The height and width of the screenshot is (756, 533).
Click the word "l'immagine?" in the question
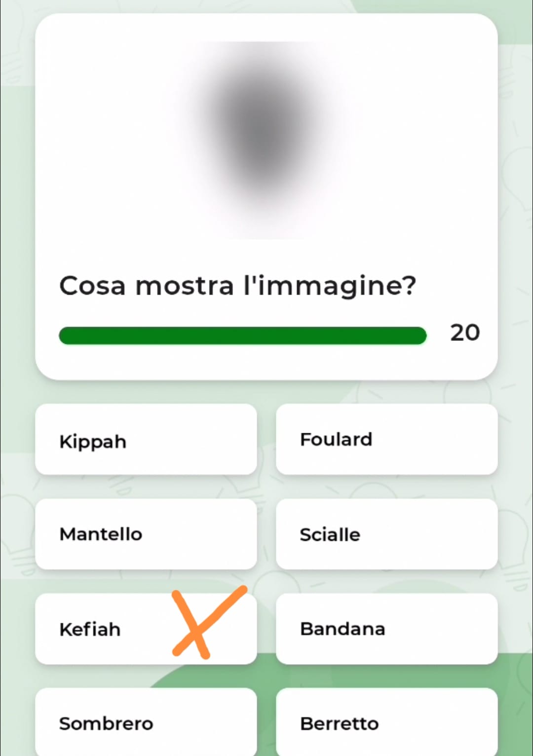point(330,286)
